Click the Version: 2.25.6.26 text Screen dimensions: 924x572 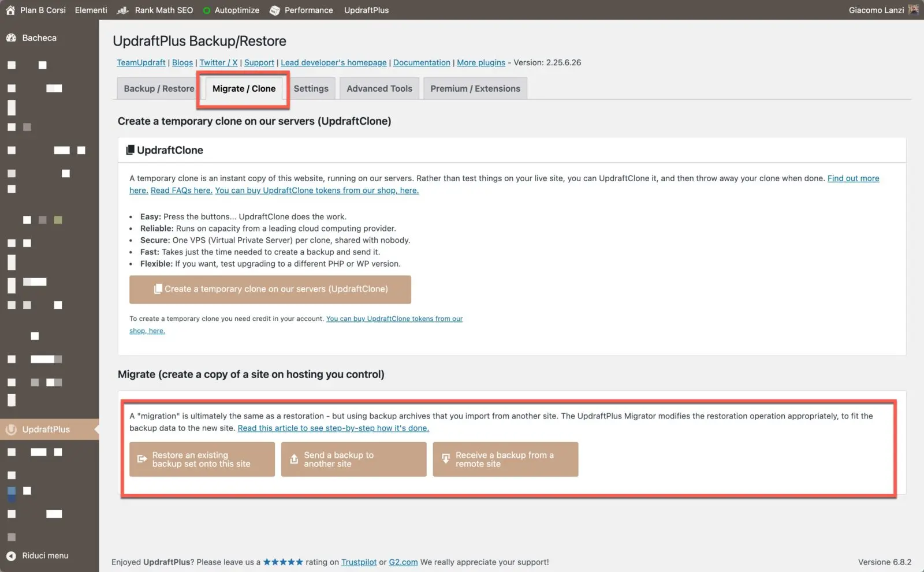coord(547,62)
